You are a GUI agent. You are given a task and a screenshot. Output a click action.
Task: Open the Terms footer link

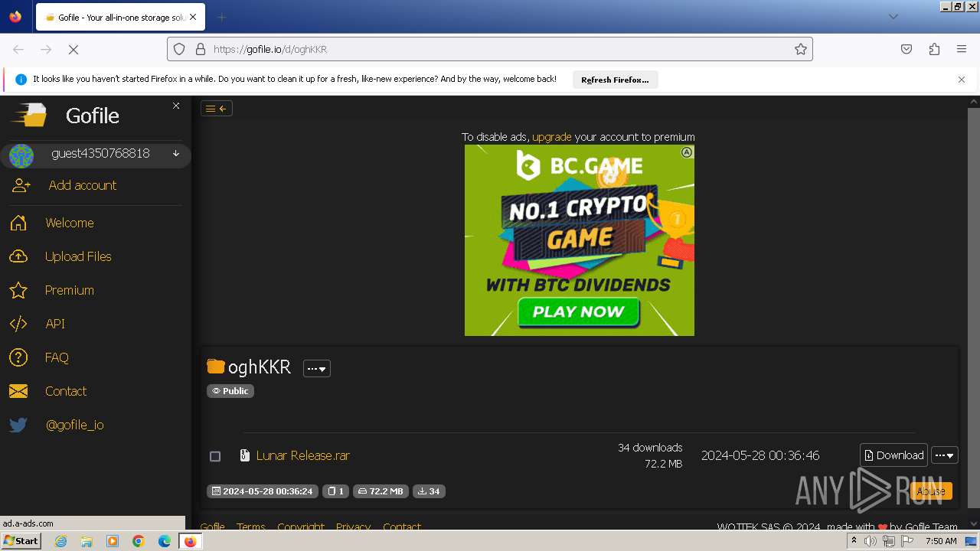pyautogui.click(x=251, y=527)
